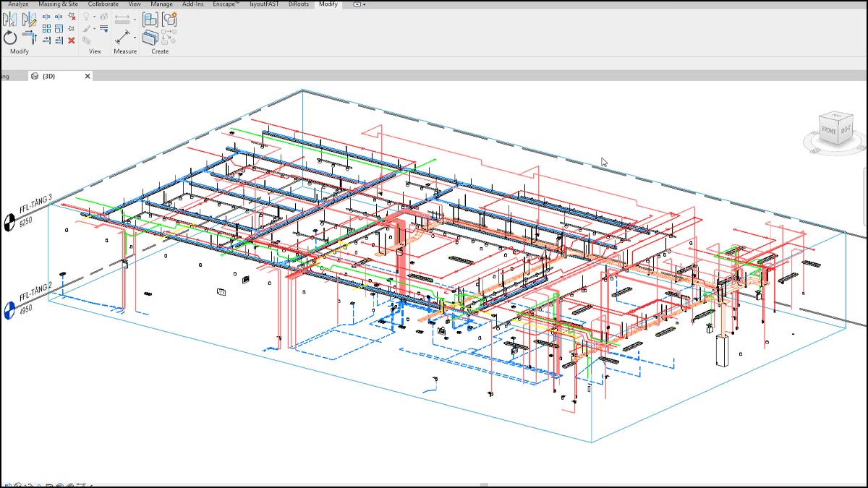Select the Scale tool
The height and width of the screenshot is (488, 868).
pos(59,28)
